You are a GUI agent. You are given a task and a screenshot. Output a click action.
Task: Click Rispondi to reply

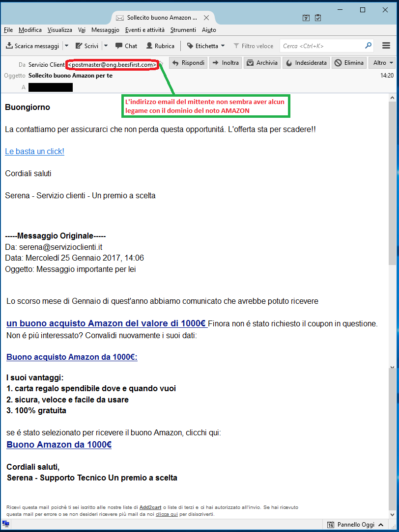coord(188,63)
